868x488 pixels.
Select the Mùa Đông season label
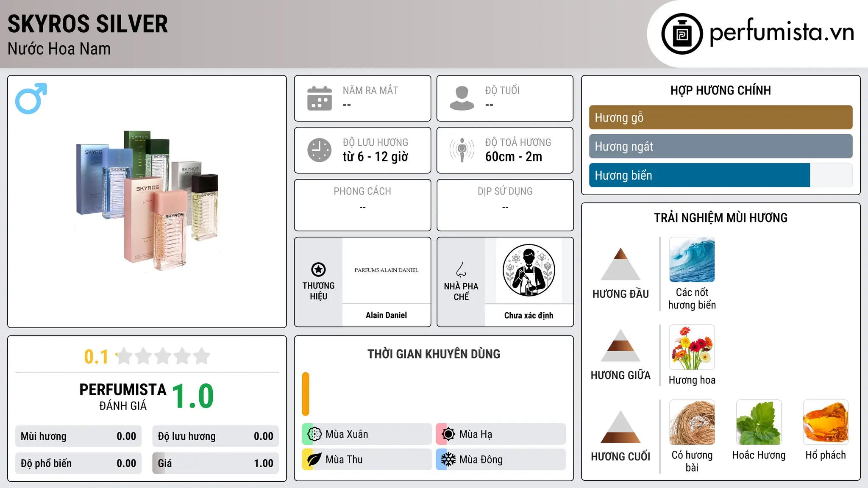481,460
